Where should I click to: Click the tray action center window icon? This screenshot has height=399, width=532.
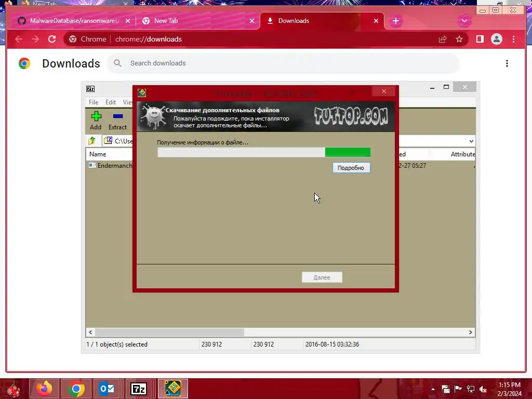445,389
